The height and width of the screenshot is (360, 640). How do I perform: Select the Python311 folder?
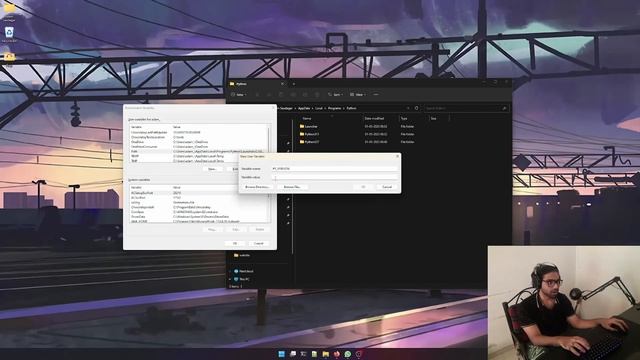309,134
